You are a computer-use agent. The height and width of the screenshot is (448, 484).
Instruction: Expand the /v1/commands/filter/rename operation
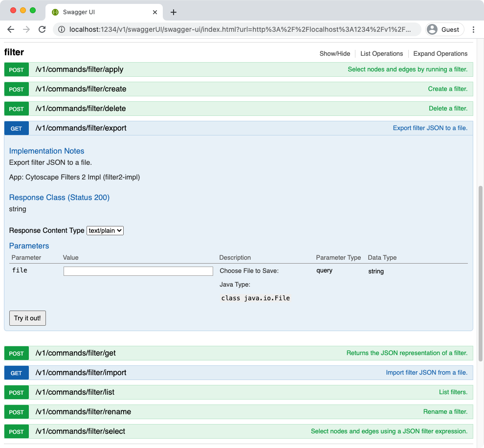(x=83, y=412)
